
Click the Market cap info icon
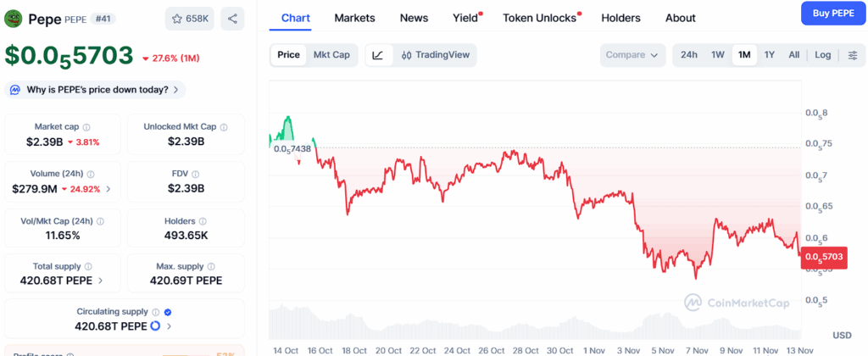[86, 127]
